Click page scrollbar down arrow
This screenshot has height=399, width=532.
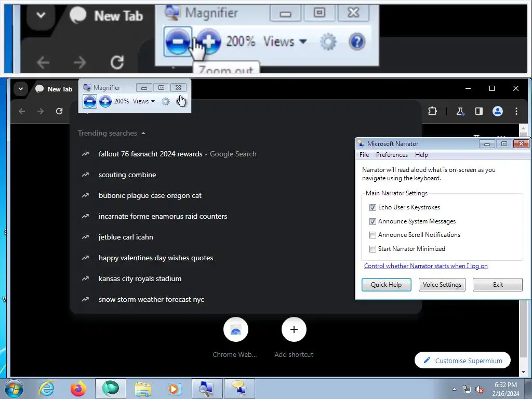point(523,372)
